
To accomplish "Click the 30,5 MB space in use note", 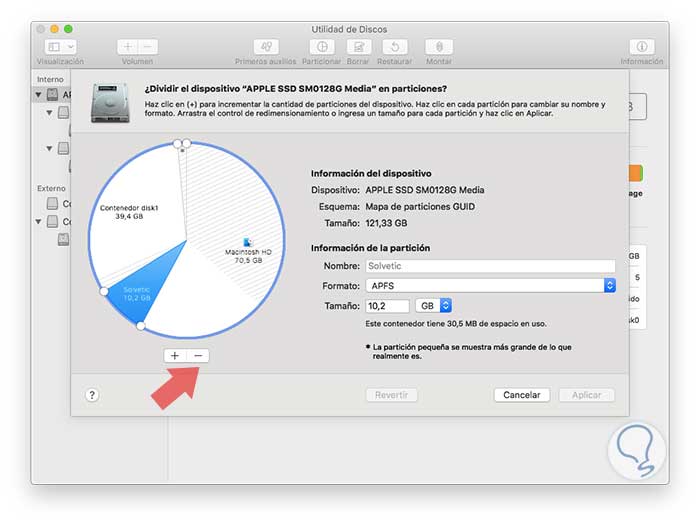I will (x=456, y=324).
